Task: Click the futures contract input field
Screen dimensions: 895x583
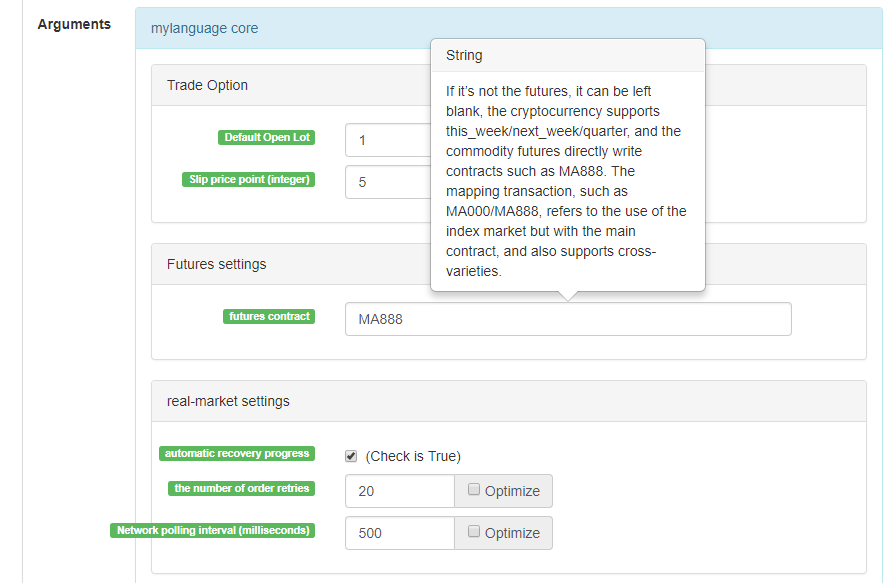Action: [x=567, y=319]
